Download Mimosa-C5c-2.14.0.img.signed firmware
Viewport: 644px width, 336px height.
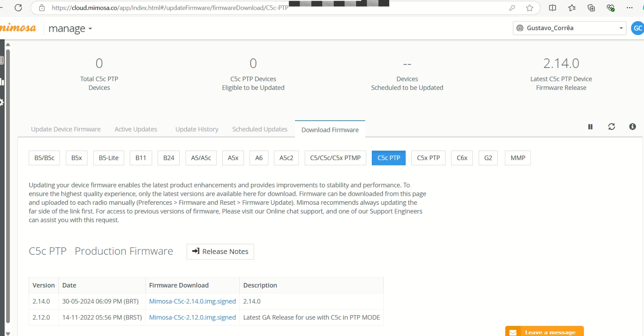tap(192, 301)
